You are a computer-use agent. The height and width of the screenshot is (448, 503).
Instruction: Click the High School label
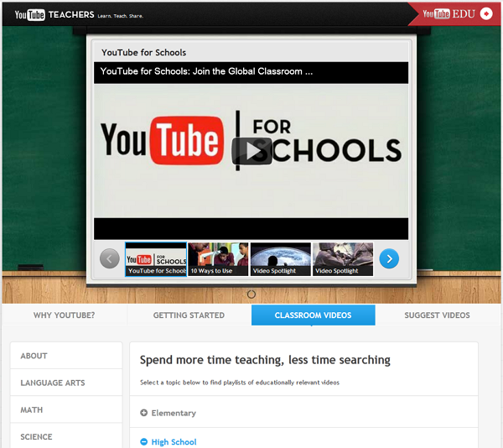pyautogui.click(x=174, y=442)
